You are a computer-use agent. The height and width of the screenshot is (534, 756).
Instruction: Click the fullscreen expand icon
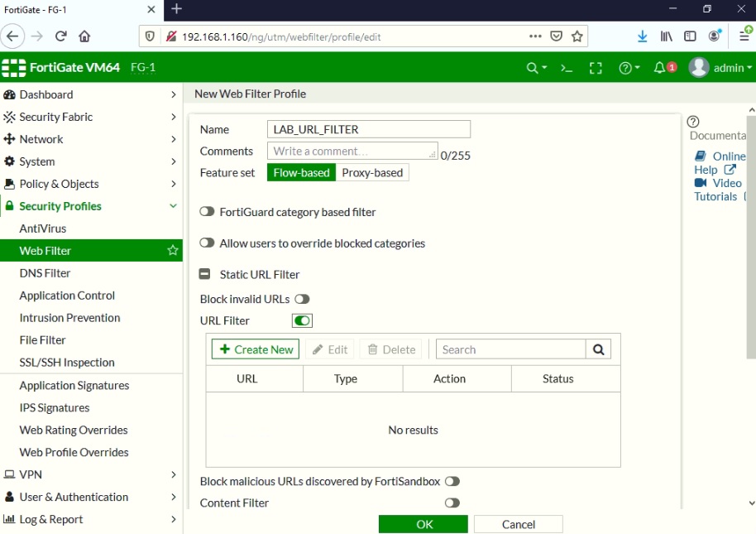[596, 67]
